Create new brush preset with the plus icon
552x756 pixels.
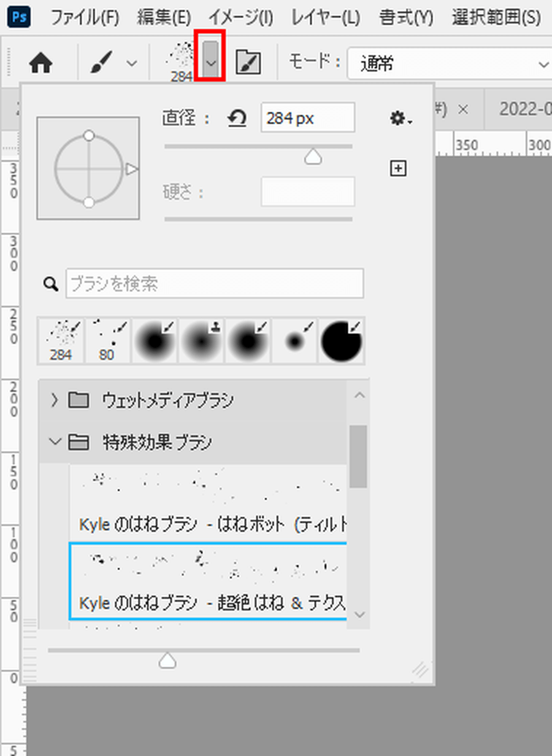pyautogui.click(x=398, y=168)
